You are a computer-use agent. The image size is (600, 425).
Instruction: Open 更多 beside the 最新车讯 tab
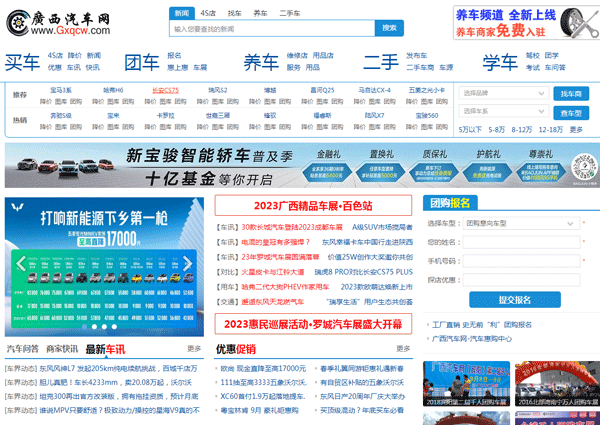point(194,349)
